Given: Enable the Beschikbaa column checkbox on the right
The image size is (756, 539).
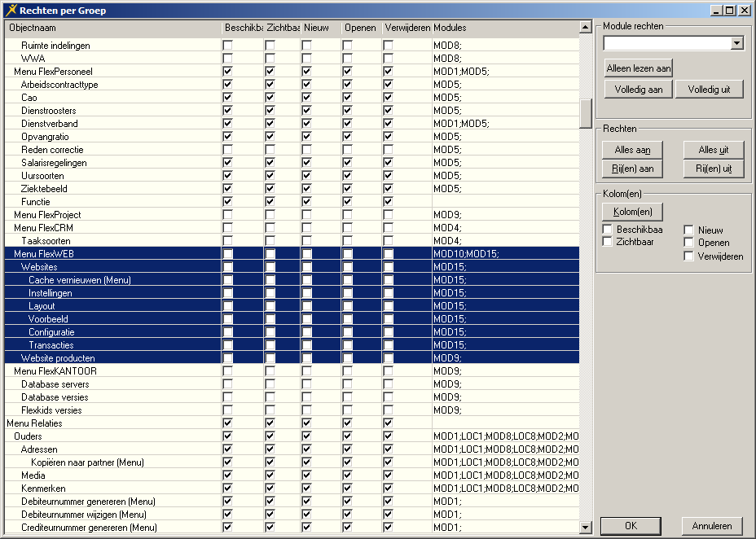Looking at the screenshot, I should pos(607,230).
